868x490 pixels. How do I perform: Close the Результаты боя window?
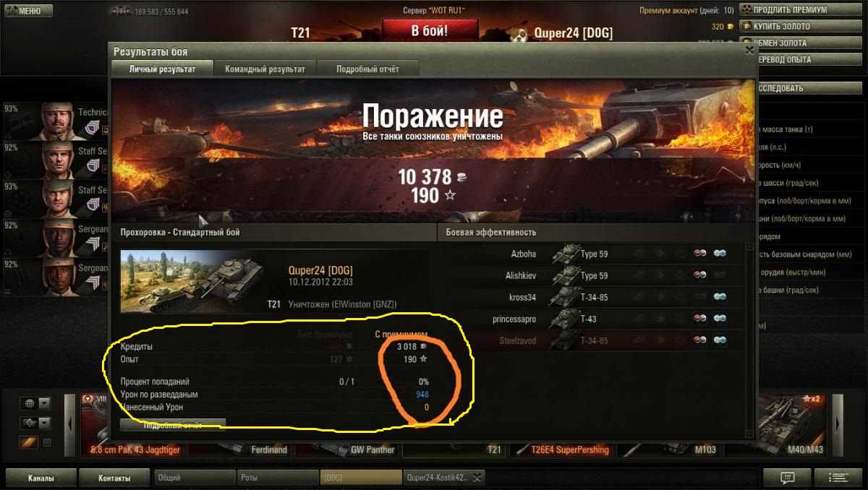[x=749, y=51]
